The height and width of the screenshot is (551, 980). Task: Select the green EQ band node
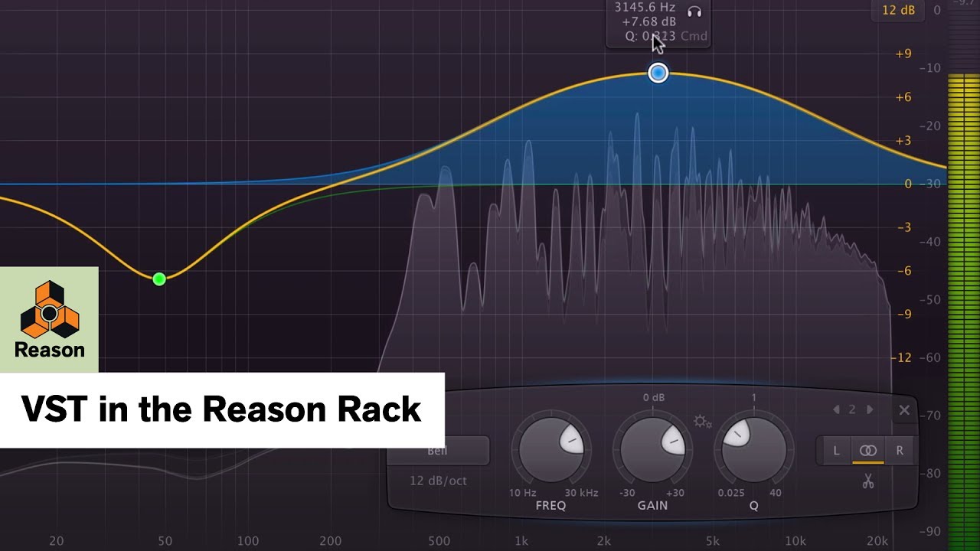[159, 279]
